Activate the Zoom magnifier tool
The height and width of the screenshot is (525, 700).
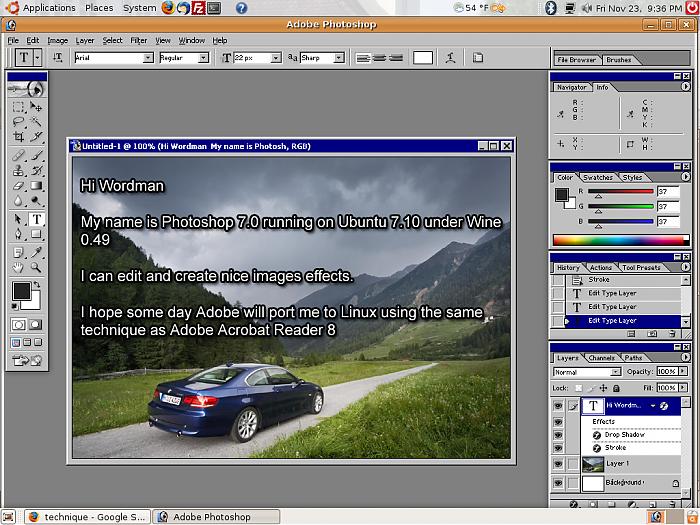pyautogui.click(x=37, y=268)
